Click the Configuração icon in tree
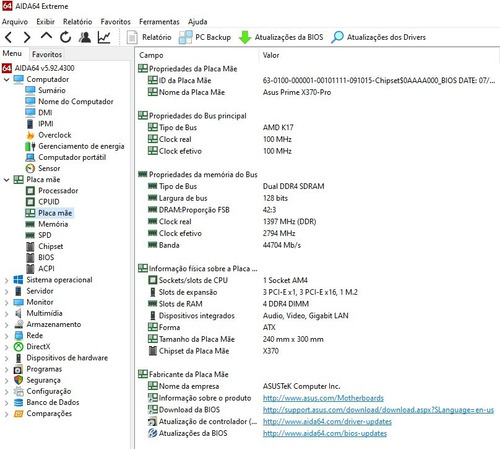This screenshot has width=500, height=449. coord(18,391)
